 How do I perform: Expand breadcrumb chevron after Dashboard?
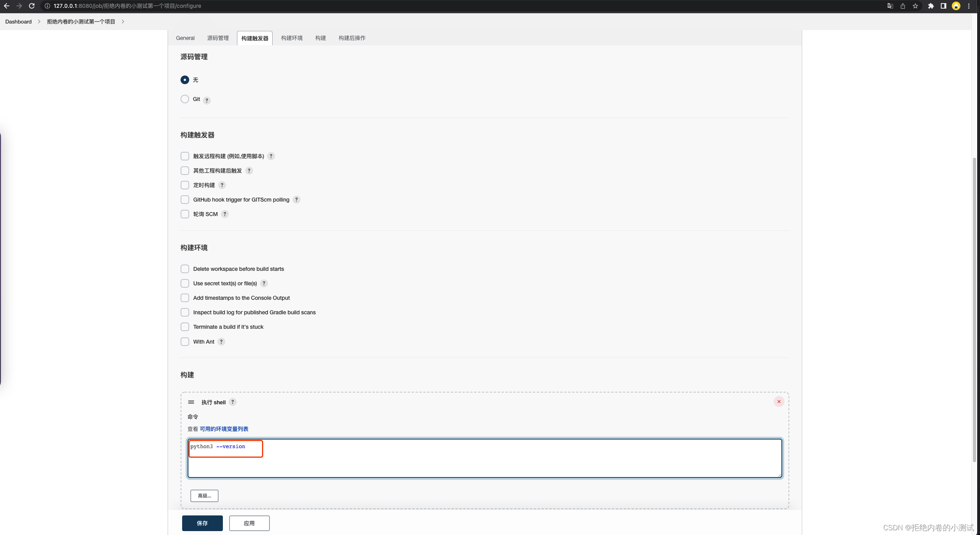[x=39, y=22]
